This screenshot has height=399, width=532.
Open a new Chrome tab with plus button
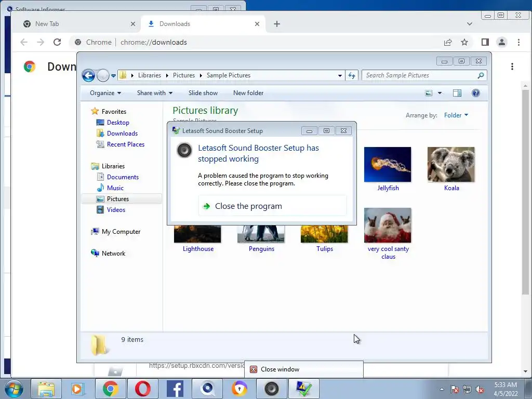click(277, 24)
